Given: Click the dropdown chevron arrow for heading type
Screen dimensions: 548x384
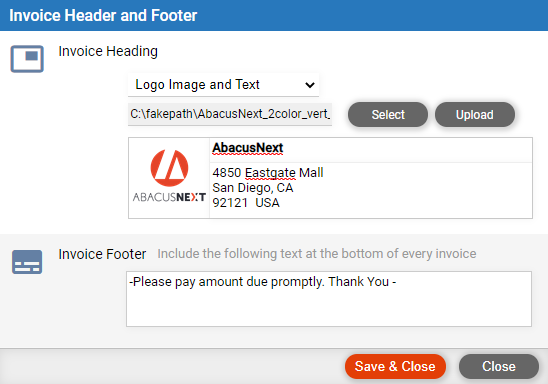Looking at the screenshot, I should [x=310, y=85].
